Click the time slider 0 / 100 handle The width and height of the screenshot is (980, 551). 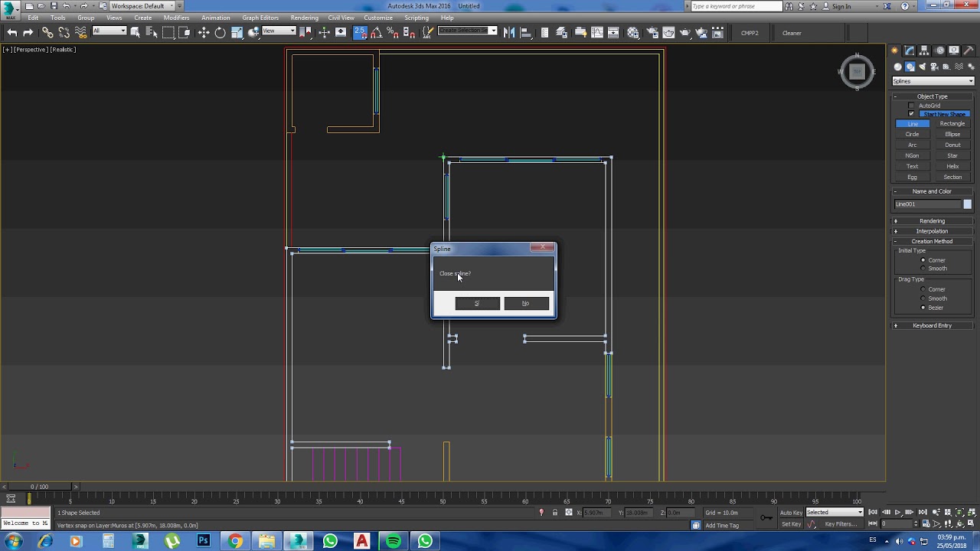pyautogui.click(x=39, y=487)
